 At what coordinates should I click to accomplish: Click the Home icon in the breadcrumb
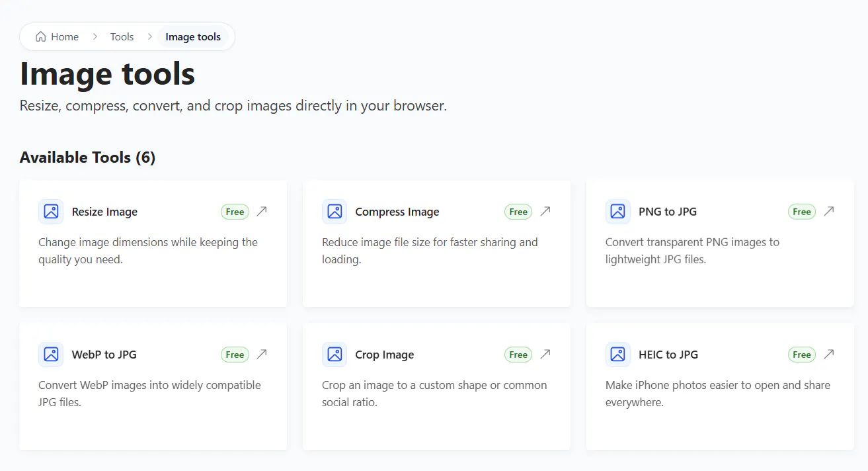(x=41, y=37)
